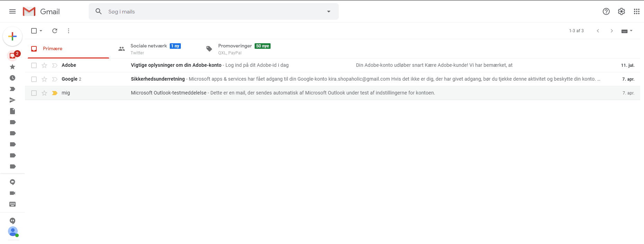644x244 pixels.
Task: Click 'Twitter' under Sociale netværk
Action: tap(137, 53)
